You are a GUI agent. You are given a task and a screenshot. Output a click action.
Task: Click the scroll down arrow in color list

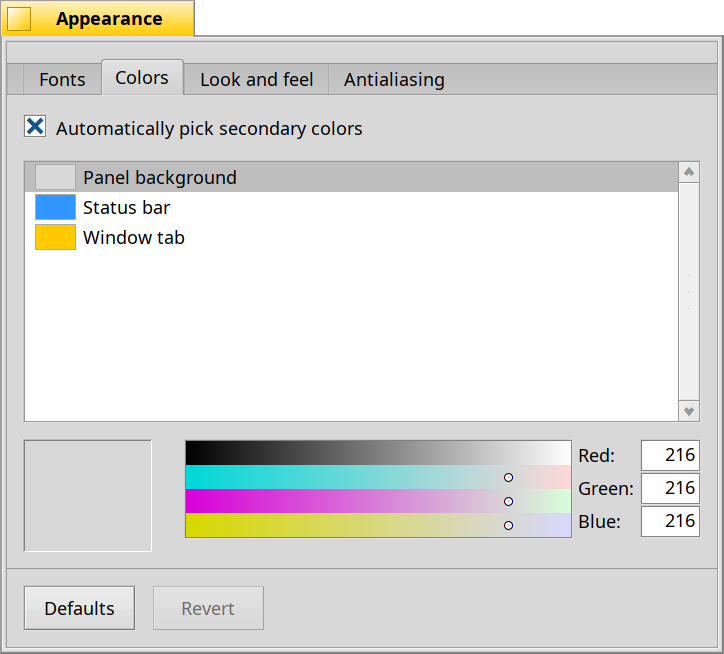[689, 411]
